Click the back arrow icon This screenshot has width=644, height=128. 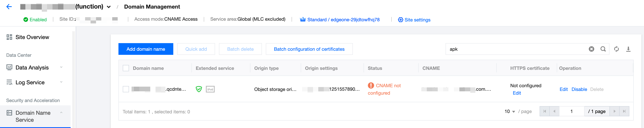pos(9,7)
